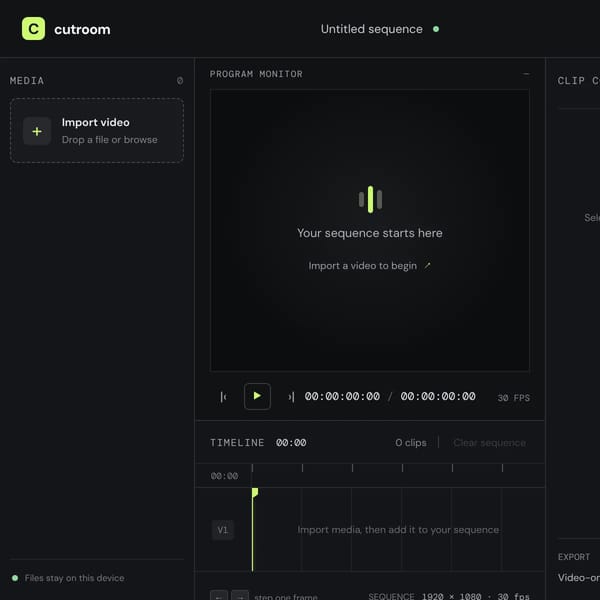Jump to sequence start with skip-back icon
The width and height of the screenshot is (600, 600).
point(223,397)
